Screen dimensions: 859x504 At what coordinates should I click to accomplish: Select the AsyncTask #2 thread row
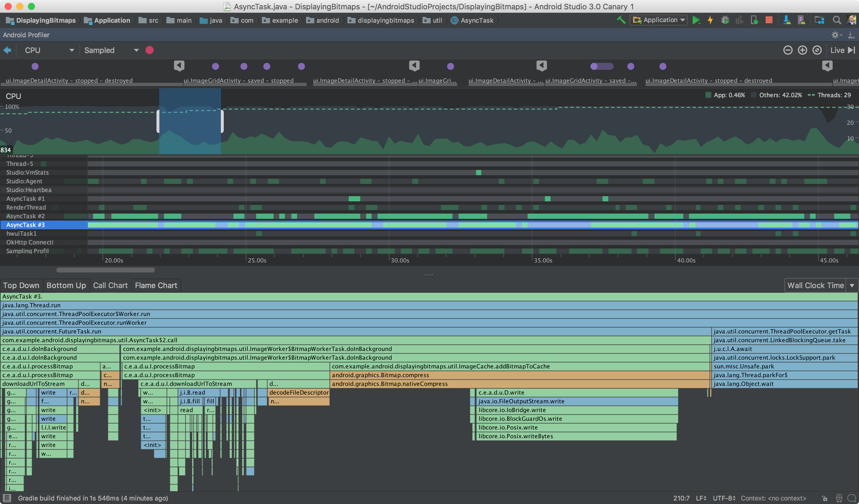coord(26,216)
